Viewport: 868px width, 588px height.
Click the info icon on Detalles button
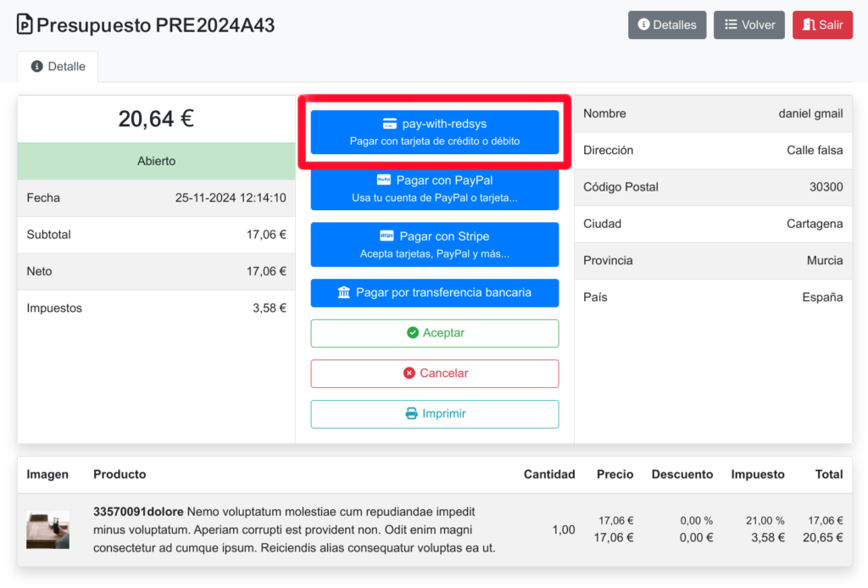(x=644, y=25)
